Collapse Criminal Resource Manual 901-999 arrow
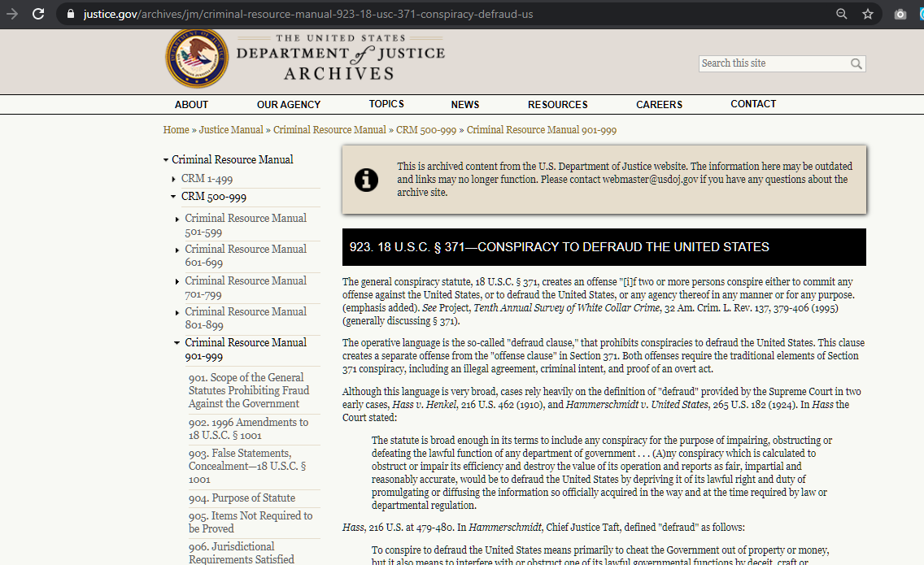924x565 pixels. click(177, 343)
